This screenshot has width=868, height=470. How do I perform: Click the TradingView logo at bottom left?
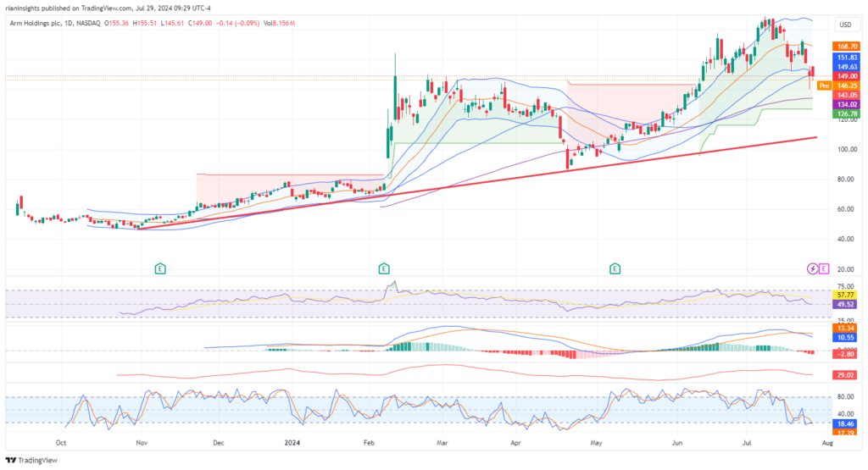click(x=31, y=460)
